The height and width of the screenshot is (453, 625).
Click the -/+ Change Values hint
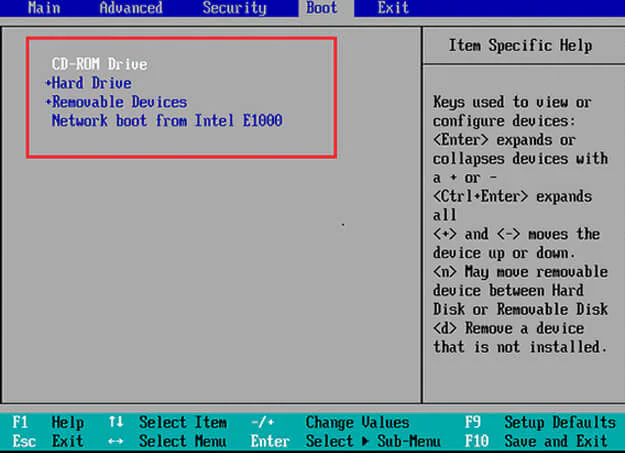(330, 422)
